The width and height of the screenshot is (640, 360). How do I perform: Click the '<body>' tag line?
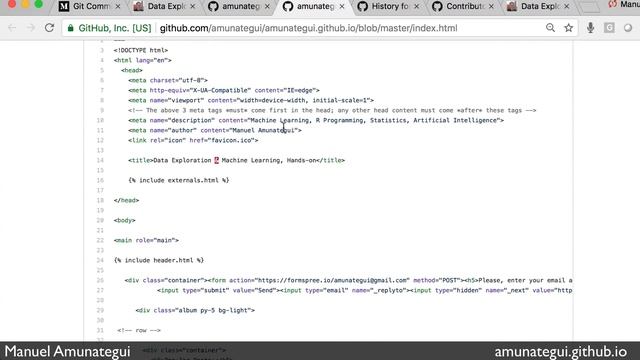coord(124,220)
